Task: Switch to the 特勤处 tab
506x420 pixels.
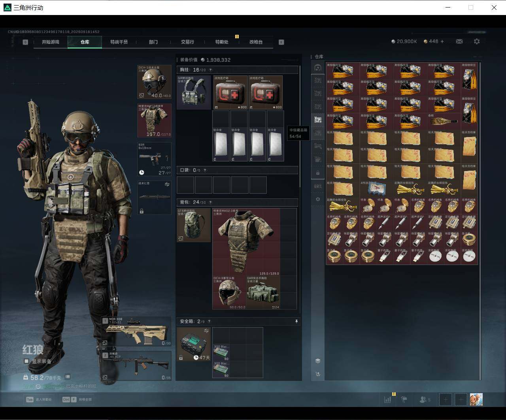Action: click(x=222, y=42)
